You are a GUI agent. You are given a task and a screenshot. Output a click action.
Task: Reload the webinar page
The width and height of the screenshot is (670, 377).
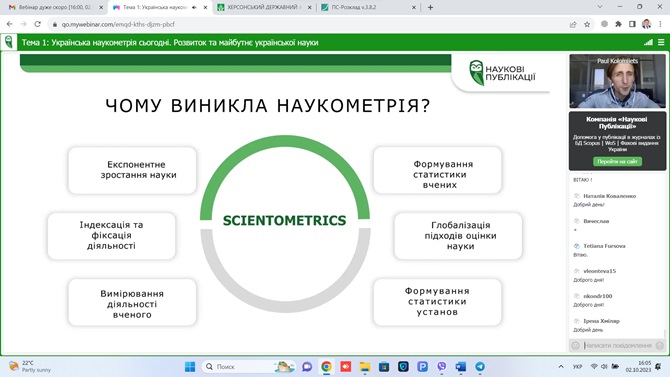[x=38, y=24]
